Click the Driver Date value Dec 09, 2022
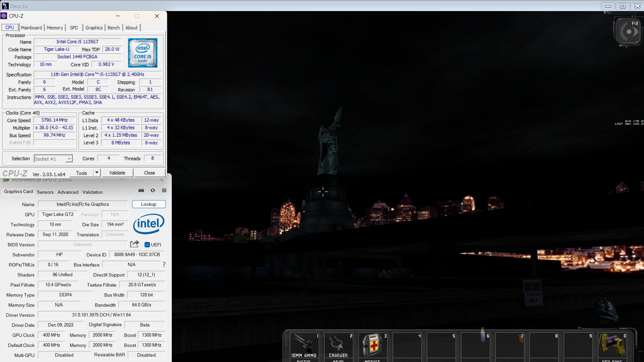 pos(61,325)
